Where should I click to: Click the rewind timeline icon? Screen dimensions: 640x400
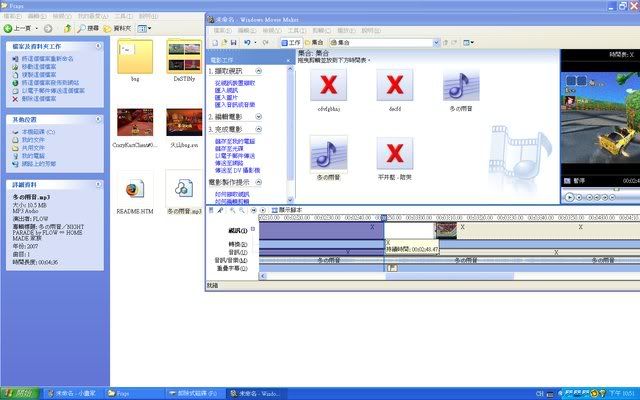pos(253,210)
